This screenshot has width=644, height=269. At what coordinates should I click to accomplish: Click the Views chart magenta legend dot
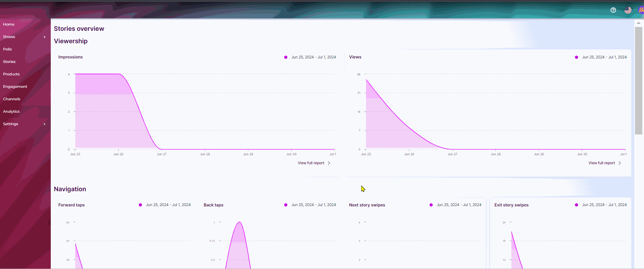click(x=576, y=57)
